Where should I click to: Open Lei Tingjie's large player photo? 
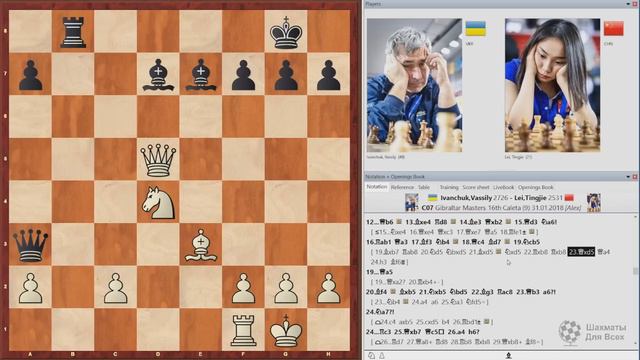click(552, 85)
